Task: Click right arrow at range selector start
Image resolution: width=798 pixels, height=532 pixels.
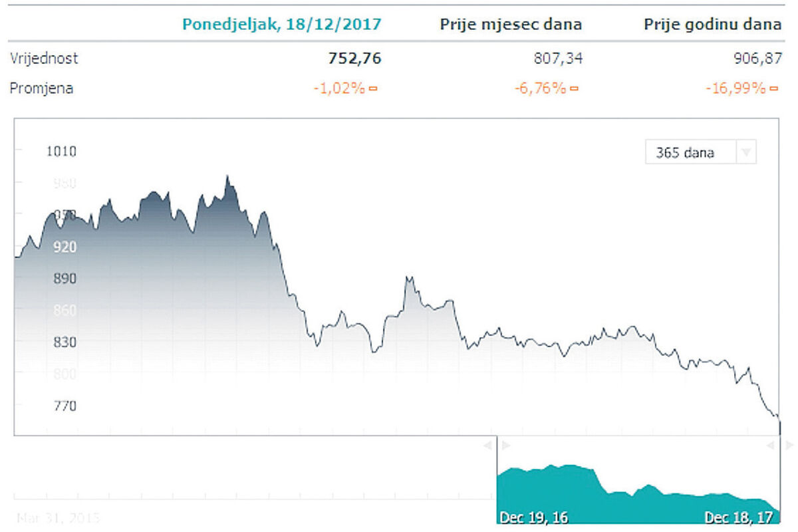Action: pyautogui.click(x=505, y=445)
